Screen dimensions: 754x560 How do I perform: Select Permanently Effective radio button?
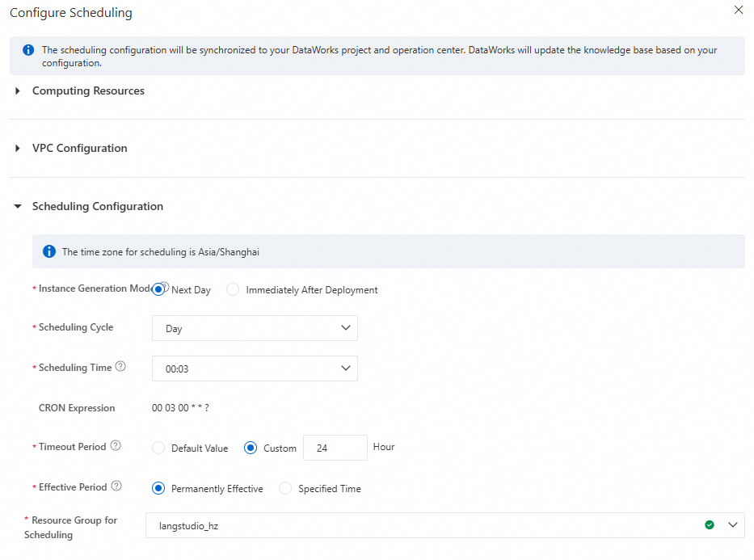point(158,488)
